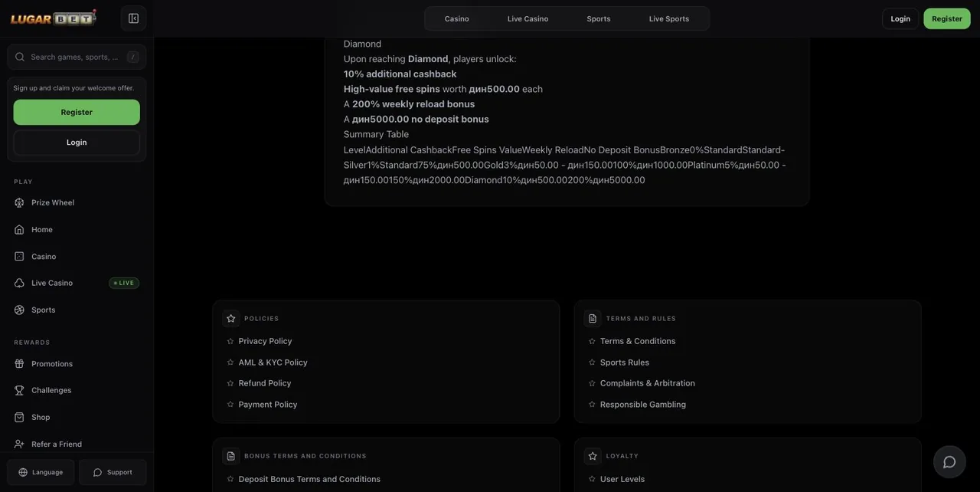
Task: Click the Policies star icon
Action: [x=231, y=319]
